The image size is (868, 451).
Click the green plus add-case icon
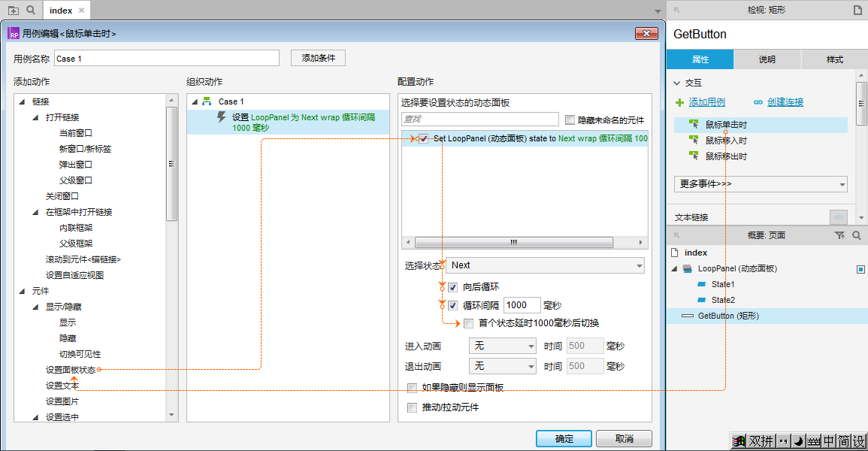coord(679,102)
